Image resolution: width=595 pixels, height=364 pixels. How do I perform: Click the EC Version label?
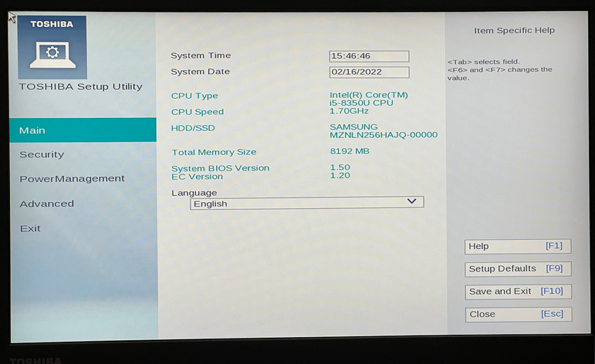[197, 176]
